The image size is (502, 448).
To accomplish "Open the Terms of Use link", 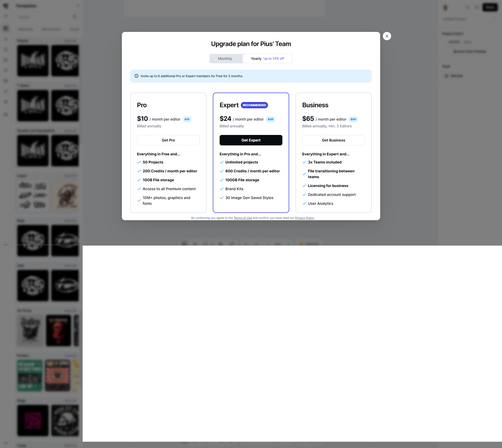I will click(x=243, y=218).
